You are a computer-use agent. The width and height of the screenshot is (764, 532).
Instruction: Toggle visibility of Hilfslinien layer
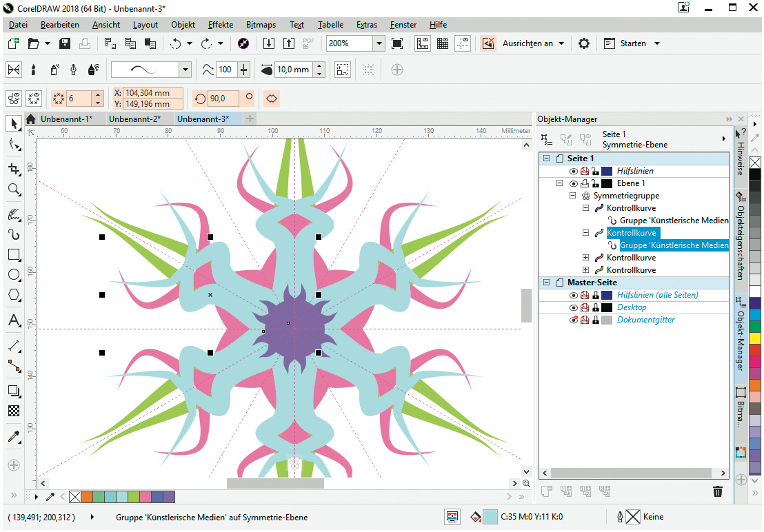coord(573,171)
